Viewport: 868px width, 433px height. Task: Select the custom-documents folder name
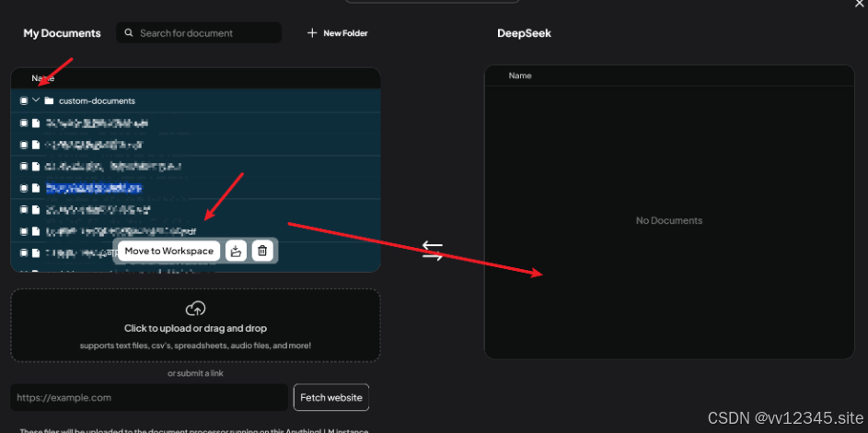(97, 101)
